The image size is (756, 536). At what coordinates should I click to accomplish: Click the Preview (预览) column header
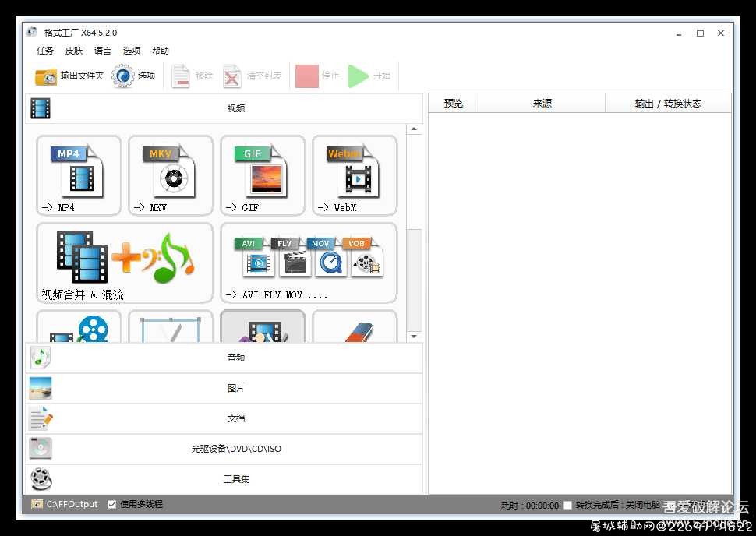pos(454,103)
